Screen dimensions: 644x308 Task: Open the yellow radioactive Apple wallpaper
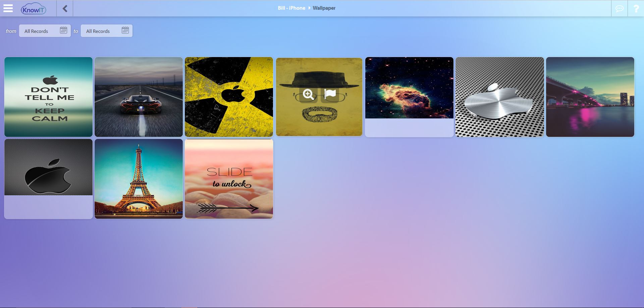click(x=229, y=97)
